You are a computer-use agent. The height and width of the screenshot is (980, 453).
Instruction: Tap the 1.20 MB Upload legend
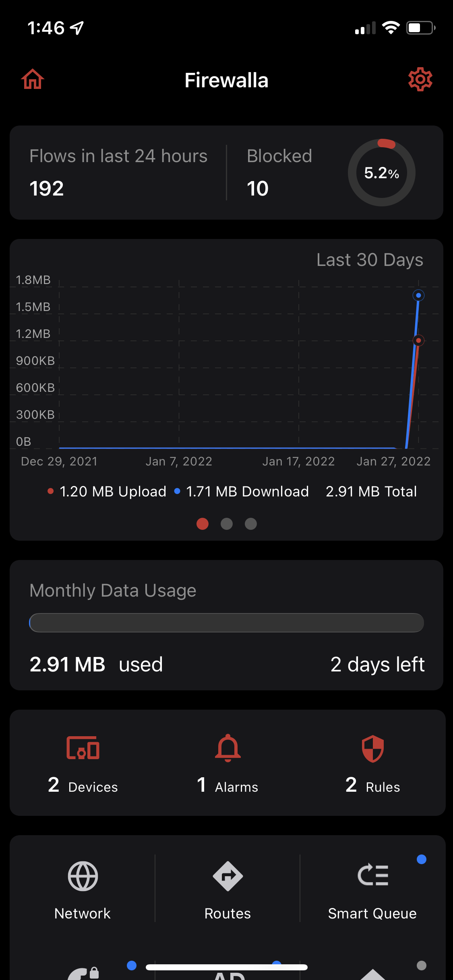107,492
